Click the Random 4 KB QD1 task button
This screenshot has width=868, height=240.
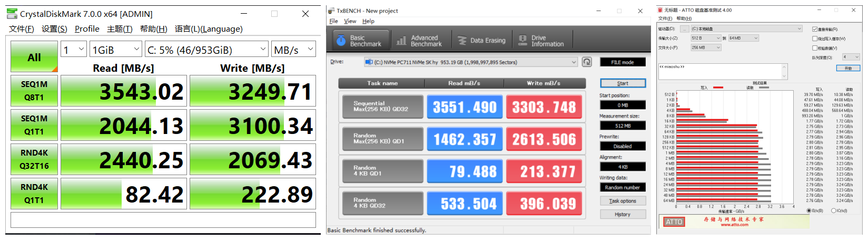(383, 171)
